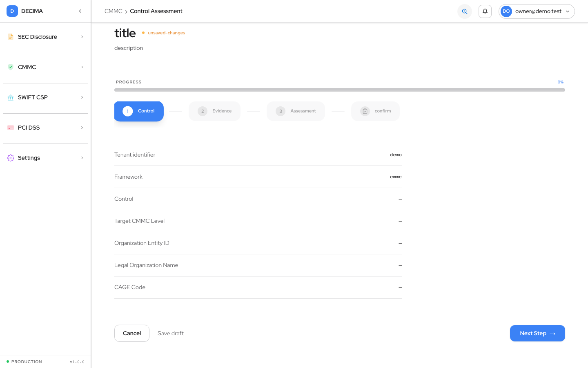The height and width of the screenshot is (368, 588).
Task: Click Save draft
Action: pyautogui.click(x=171, y=334)
